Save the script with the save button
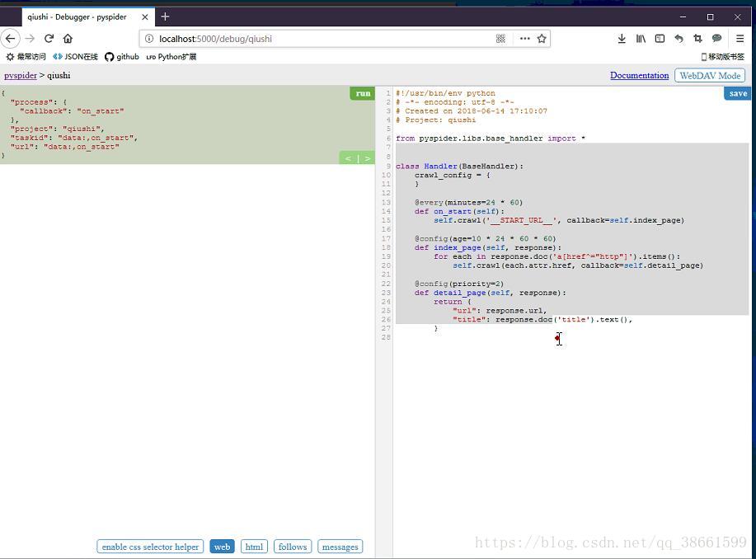 pos(738,93)
